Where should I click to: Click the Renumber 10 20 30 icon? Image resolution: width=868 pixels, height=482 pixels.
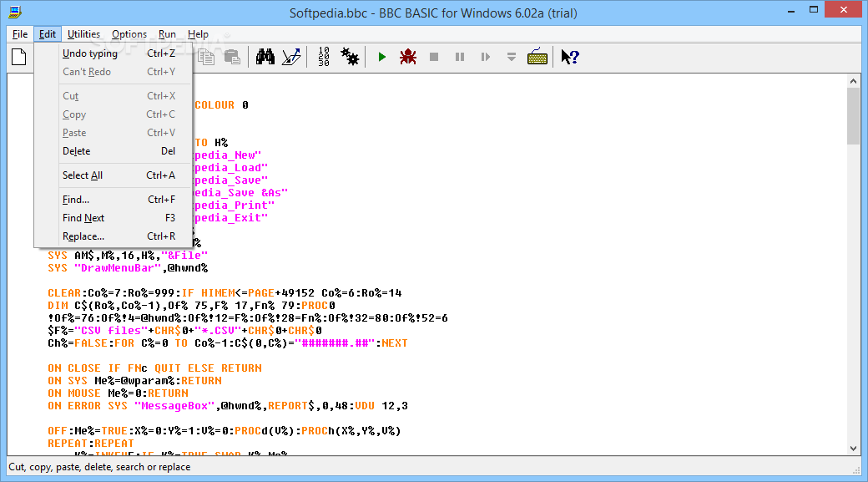[x=324, y=57]
